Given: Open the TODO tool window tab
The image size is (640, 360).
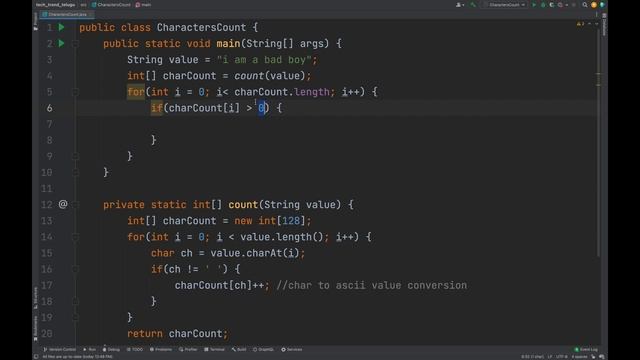Looking at the screenshot, I should [x=135, y=349].
